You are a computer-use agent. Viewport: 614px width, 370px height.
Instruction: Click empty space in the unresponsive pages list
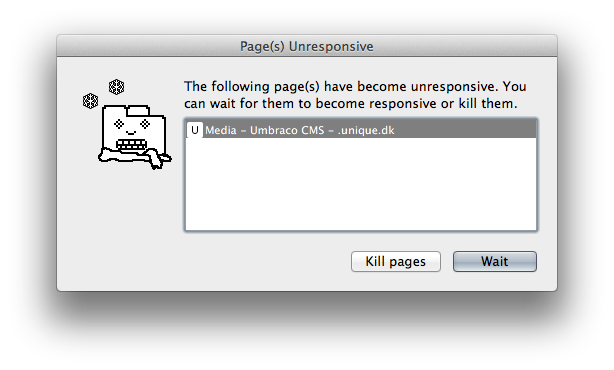[x=361, y=184]
